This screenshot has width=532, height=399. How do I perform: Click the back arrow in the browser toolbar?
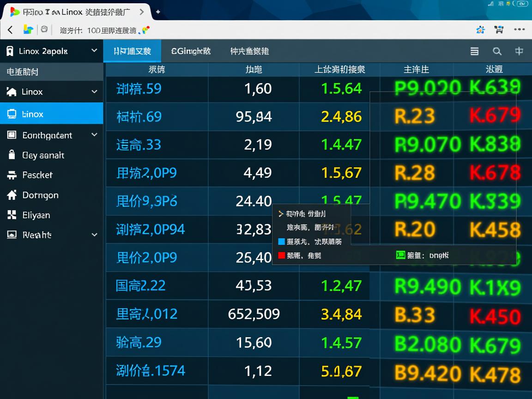10,30
